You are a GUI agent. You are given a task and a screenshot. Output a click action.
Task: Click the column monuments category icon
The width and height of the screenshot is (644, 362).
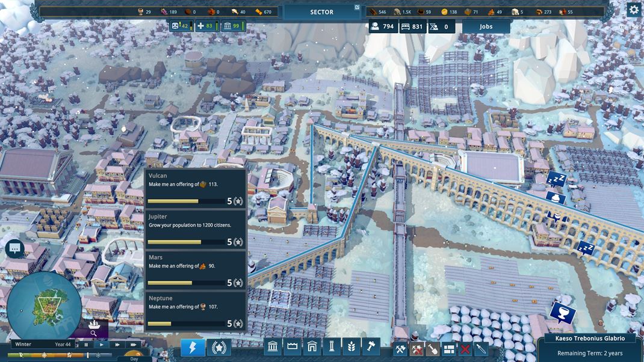pos(332,347)
